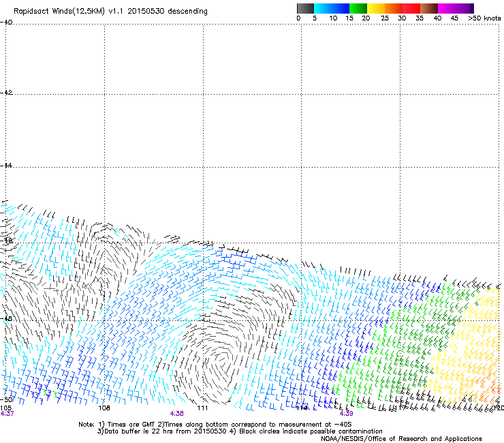The height and width of the screenshot is (443, 504).
Task: Select the brown 35-40 knots legend segment
Action: click(429, 8)
